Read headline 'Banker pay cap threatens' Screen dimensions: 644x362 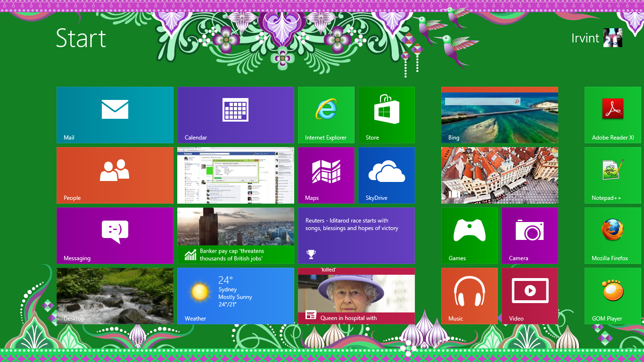tap(232, 255)
